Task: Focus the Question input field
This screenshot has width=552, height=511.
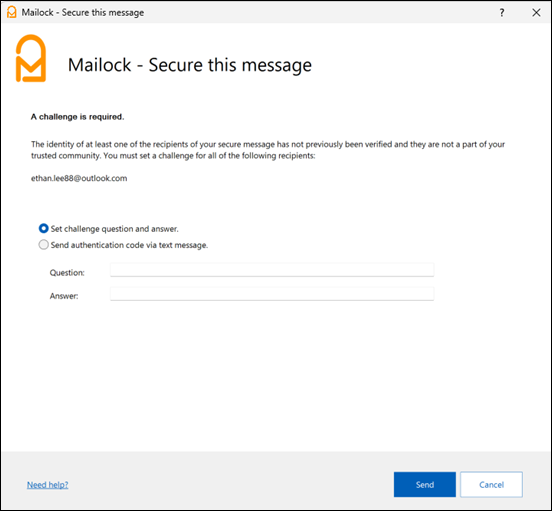Action: (272, 270)
